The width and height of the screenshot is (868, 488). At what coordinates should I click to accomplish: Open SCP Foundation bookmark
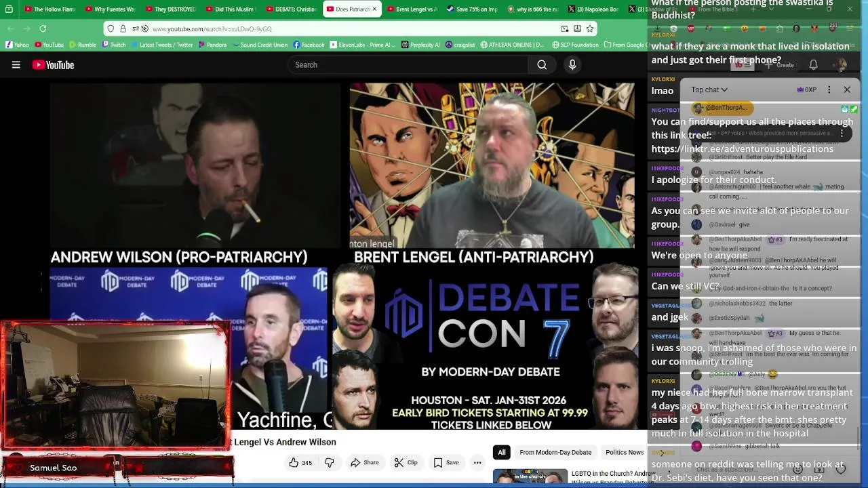(x=575, y=45)
